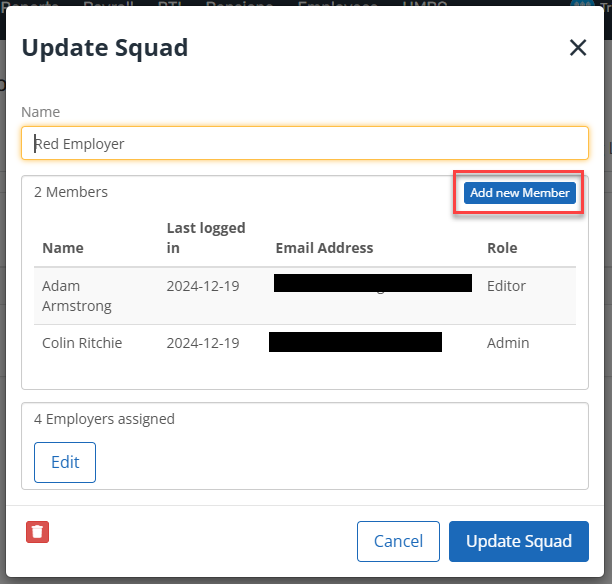Edit the assigned employers
612x584 pixels.
click(x=65, y=462)
